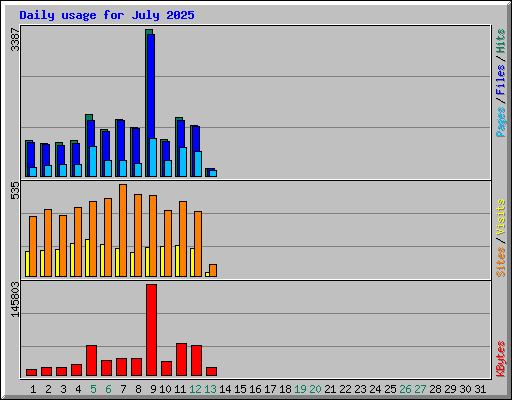Click the 145803 axis value

(x=15, y=299)
